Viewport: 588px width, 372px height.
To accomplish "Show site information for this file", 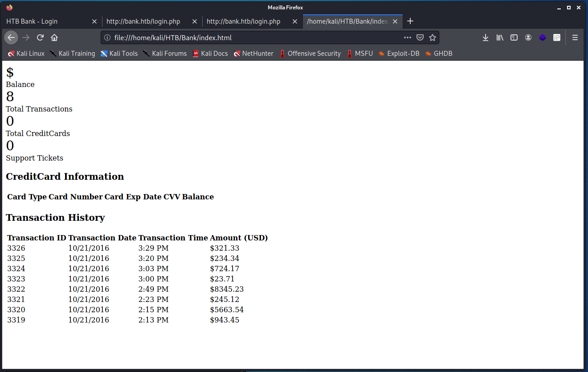I will 107,37.
